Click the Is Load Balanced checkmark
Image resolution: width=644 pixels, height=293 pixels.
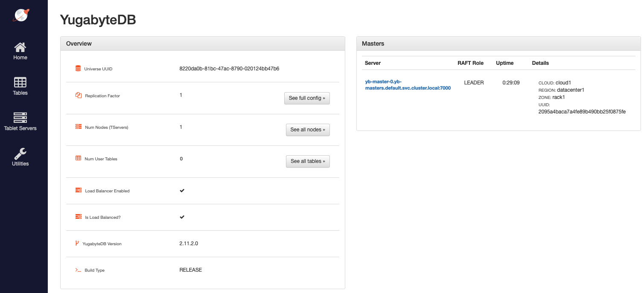[182, 217]
